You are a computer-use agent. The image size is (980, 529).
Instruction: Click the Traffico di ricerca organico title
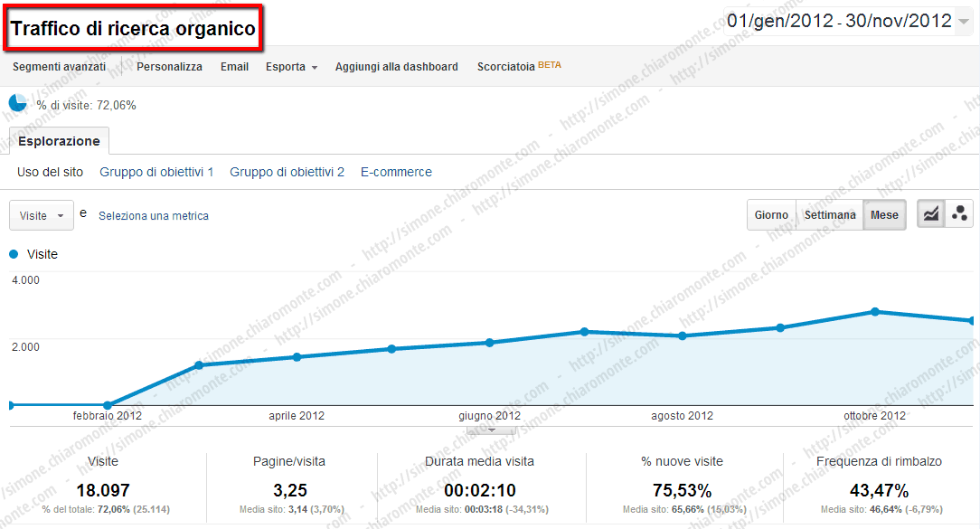[x=133, y=28]
